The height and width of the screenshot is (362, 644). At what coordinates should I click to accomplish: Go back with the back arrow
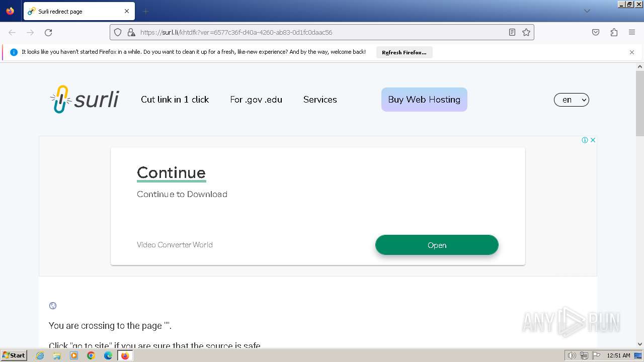coord(12,32)
